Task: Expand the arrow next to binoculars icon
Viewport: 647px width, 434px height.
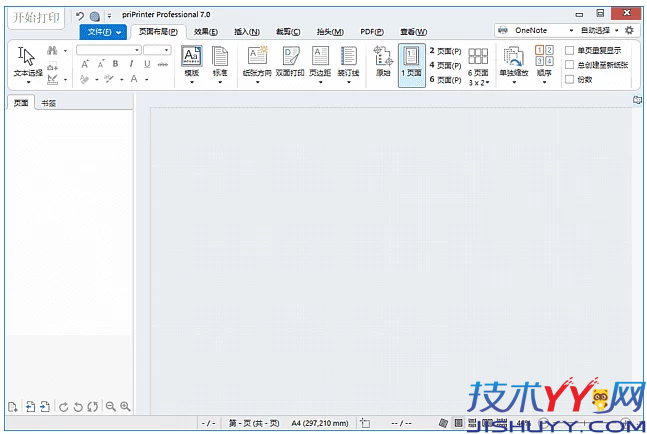Action: coord(65,51)
